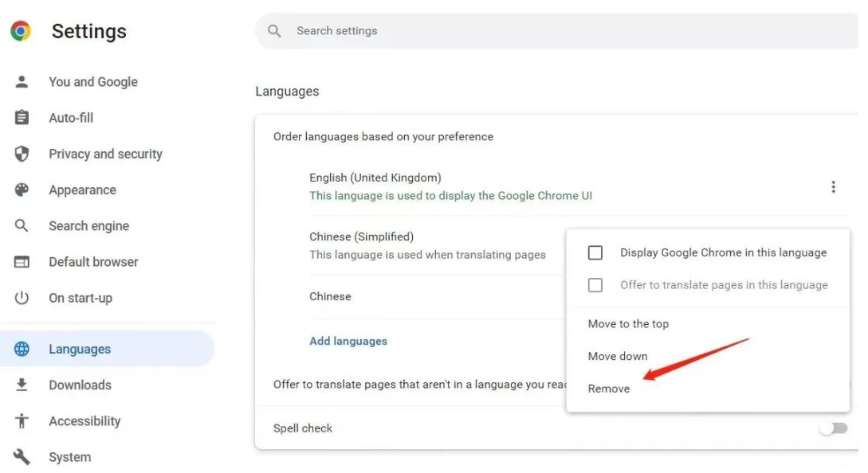Select the You and Google account icon
Screen dimensions: 868x473
(x=20, y=81)
